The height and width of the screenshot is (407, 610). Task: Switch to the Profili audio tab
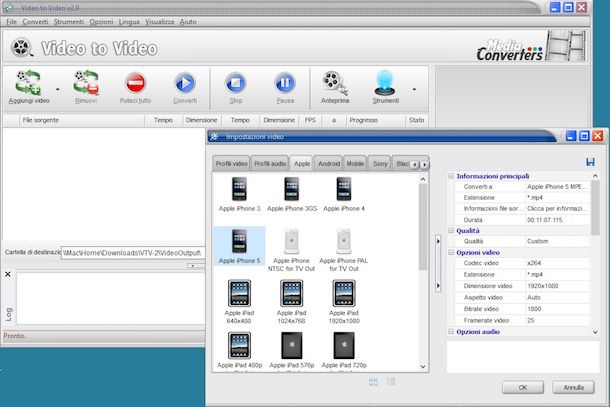(x=270, y=164)
